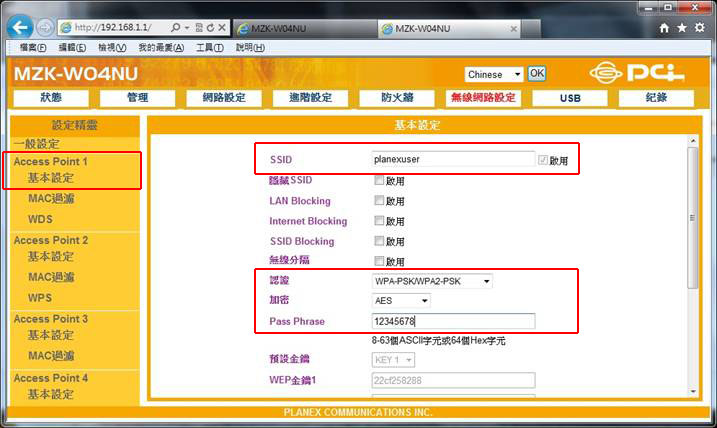Enable the SSID Blocking checkbox
The image size is (717, 428).
tap(379, 241)
